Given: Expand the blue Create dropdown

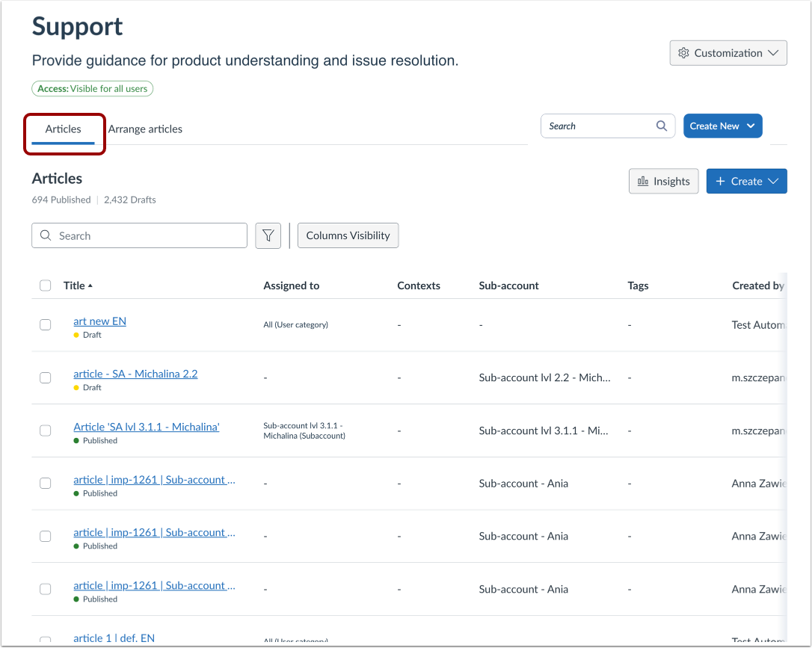Looking at the screenshot, I should pyautogui.click(x=746, y=181).
